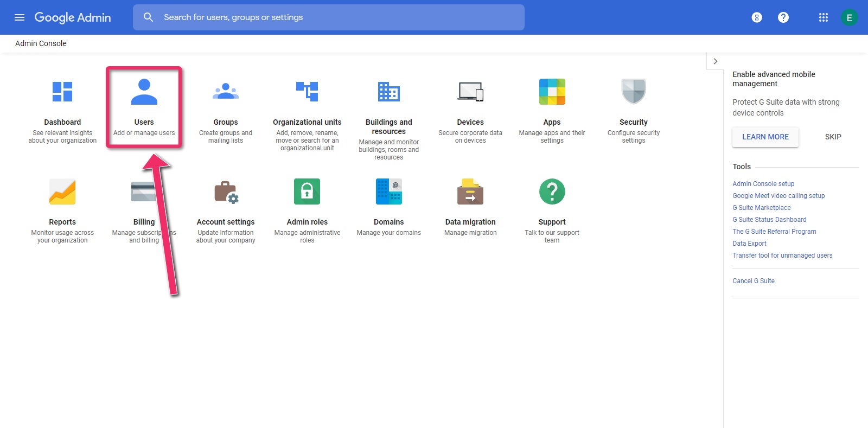Click the Google Admin logo
Screen dimensions: 868x428
tap(73, 17)
